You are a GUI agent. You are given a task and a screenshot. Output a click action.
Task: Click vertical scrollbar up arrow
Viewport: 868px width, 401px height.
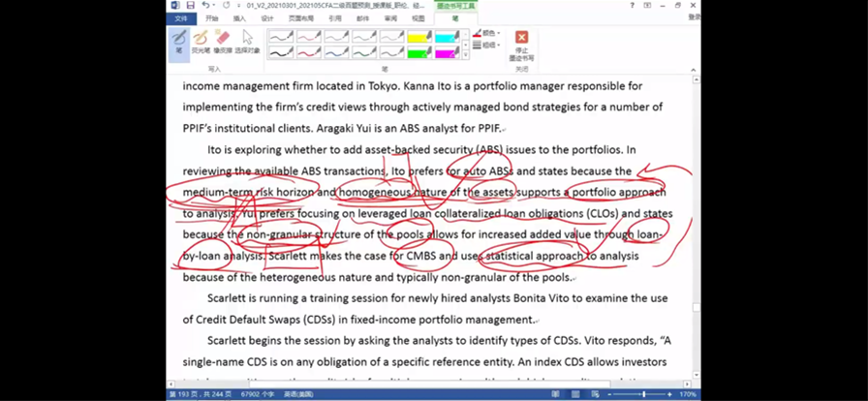697,79
